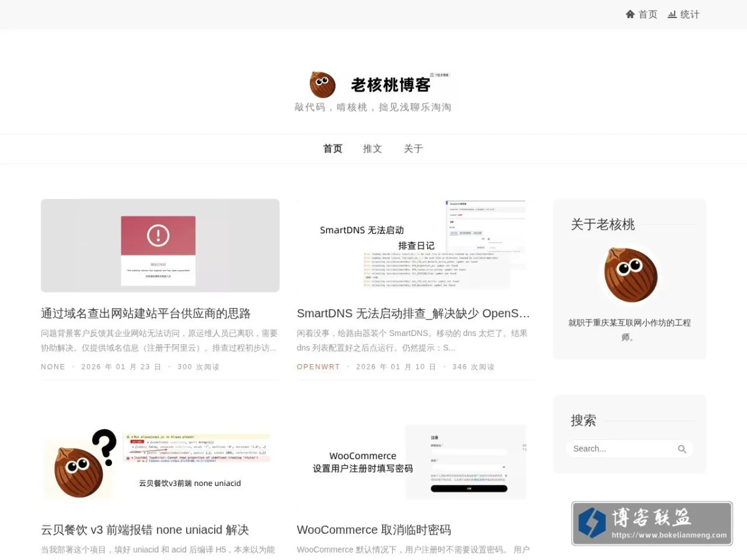Open post WooCommerce 取消临时密码
Viewport: 747px width, 560px height.
tap(374, 530)
